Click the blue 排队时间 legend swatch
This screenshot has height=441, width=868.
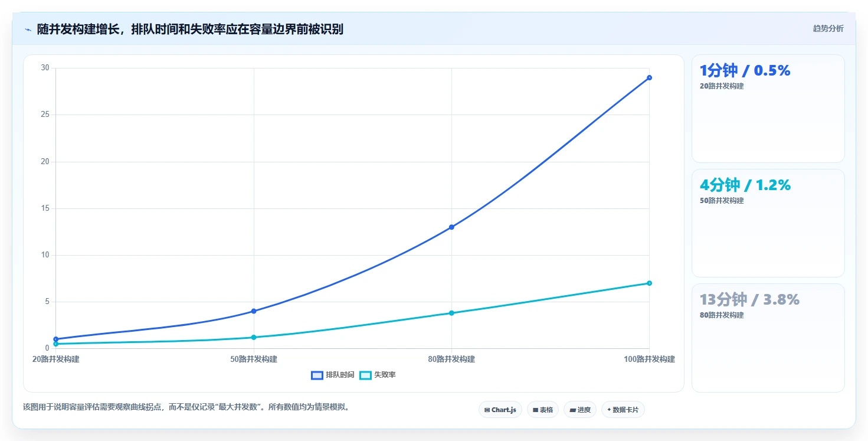(317, 375)
